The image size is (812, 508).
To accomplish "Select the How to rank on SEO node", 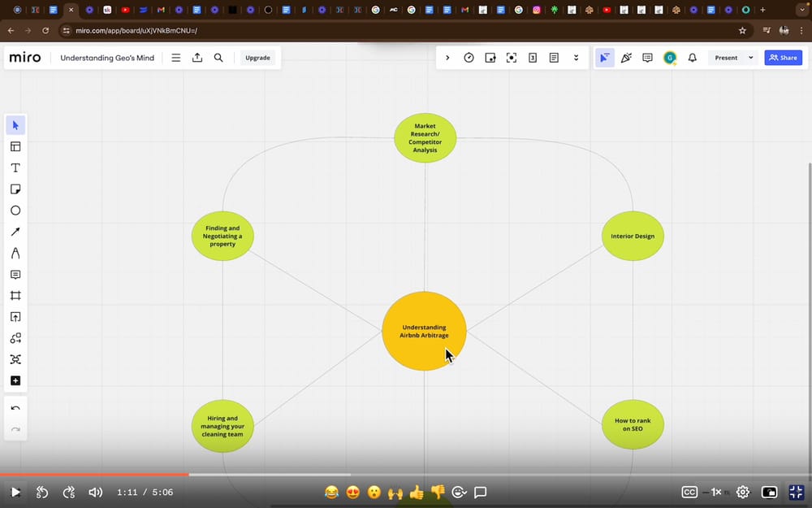I will 633,424.
